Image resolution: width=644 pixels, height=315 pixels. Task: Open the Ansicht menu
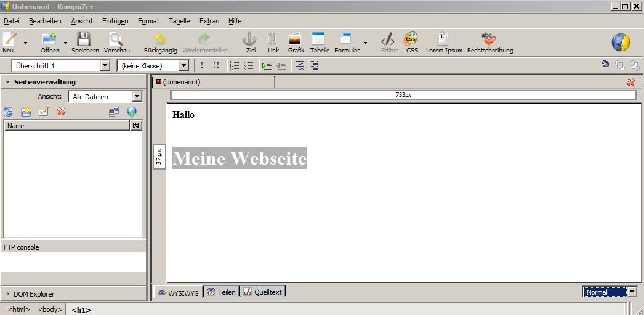[x=82, y=21]
